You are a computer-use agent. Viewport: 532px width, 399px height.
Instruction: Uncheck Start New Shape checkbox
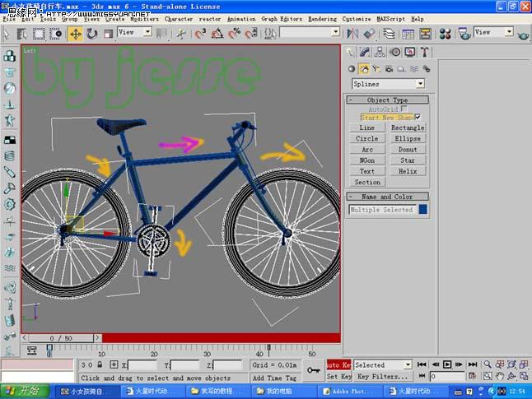click(x=418, y=117)
